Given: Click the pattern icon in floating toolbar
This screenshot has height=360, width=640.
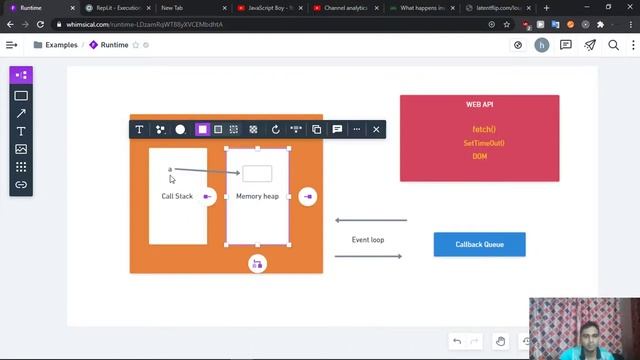Looking at the screenshot, I should (x=253, y=129).
